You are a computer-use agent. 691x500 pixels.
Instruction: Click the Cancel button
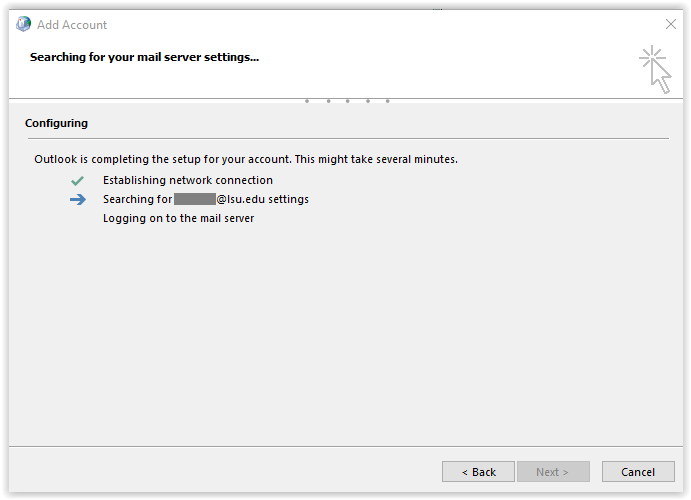(638, 472)
